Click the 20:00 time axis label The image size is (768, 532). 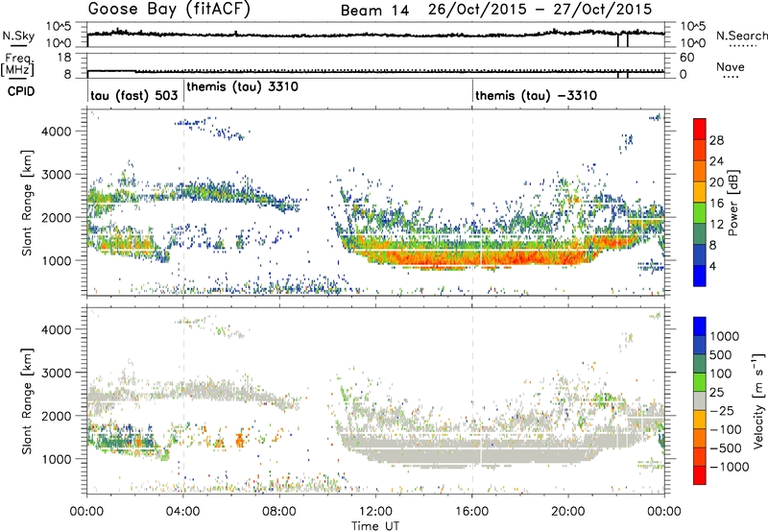tap(568, 512)
